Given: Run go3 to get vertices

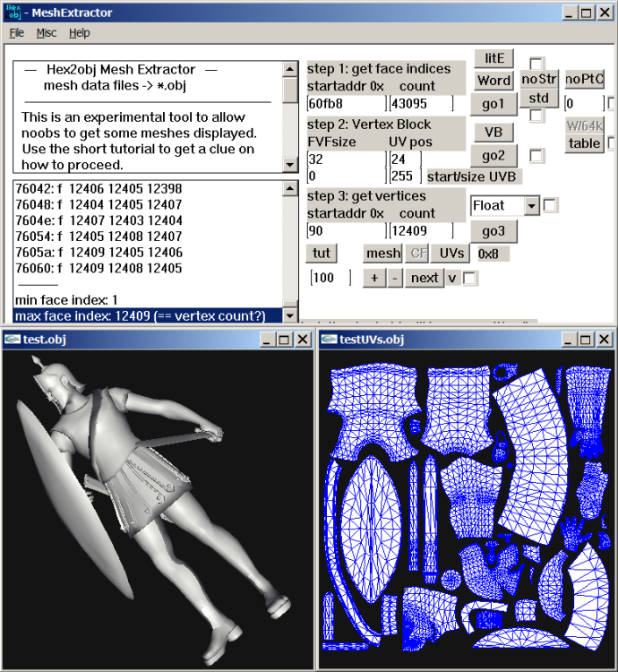Looking at the screenshot, I should (x=494, y=231).
